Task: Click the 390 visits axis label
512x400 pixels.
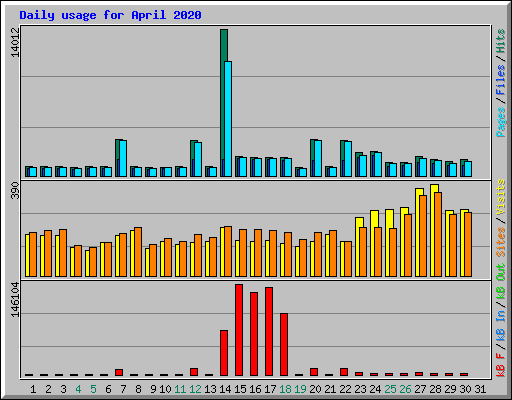Action: (x=15, y=190)
